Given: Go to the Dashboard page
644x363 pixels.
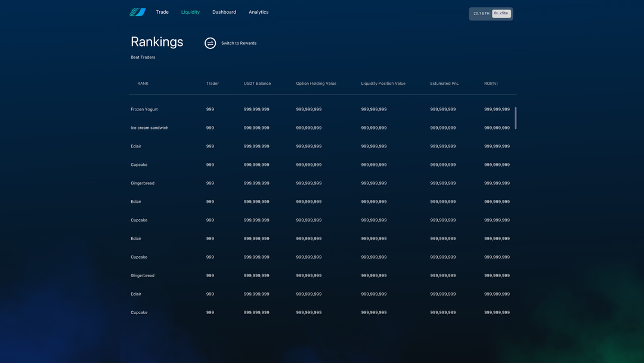Looking at the screenshot, I should point(224,12).
